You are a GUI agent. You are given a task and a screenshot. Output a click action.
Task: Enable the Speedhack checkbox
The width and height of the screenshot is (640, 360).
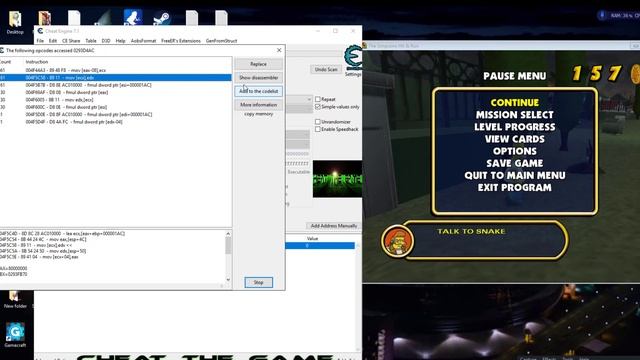[318, 129]
